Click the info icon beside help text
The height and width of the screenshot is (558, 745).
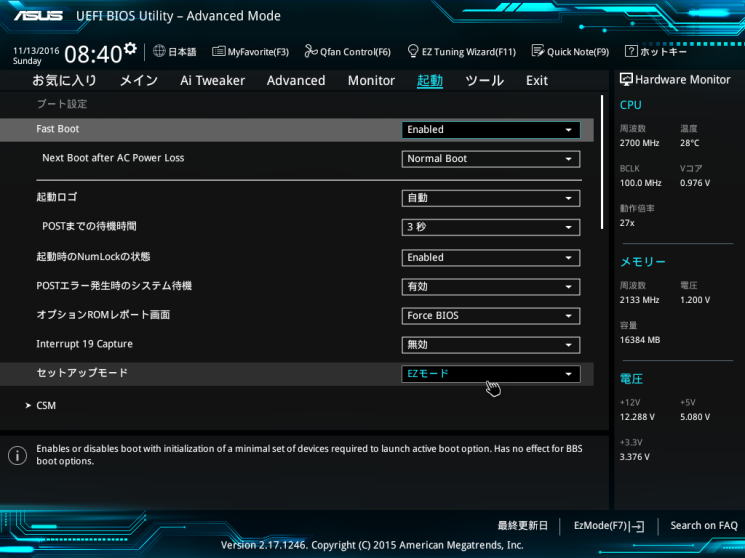[x=17, y=455]
